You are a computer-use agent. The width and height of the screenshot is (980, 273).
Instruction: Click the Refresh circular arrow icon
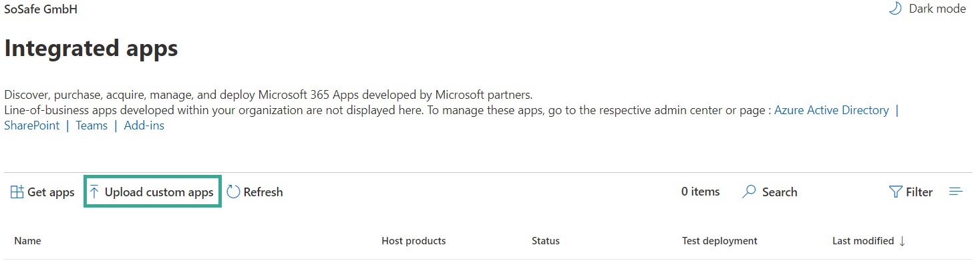233,192
